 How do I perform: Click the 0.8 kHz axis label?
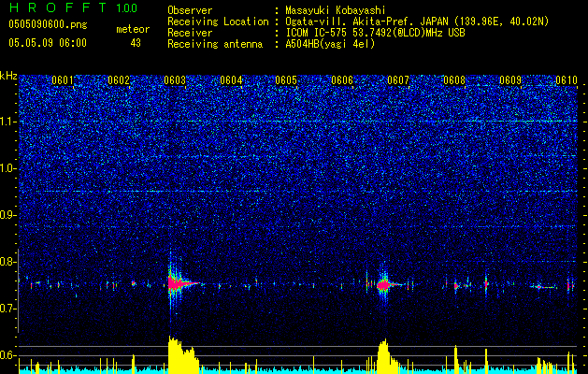click(8, 262)
